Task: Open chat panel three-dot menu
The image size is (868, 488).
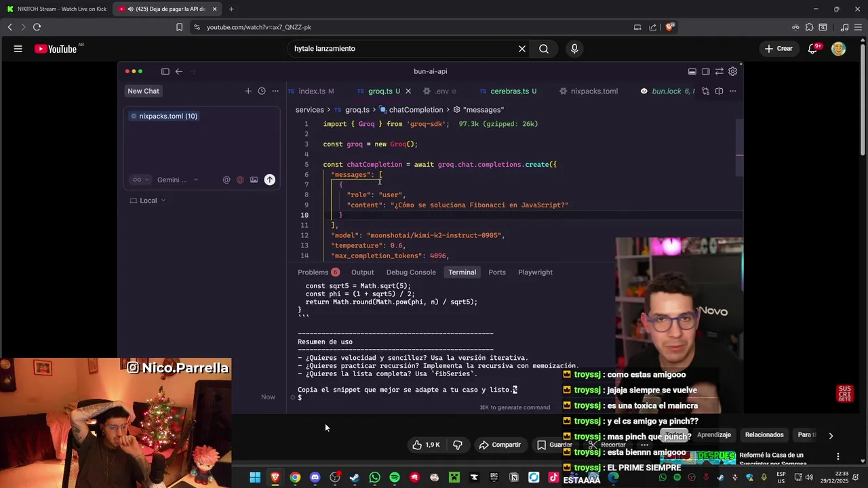Action: coord(275,91)
